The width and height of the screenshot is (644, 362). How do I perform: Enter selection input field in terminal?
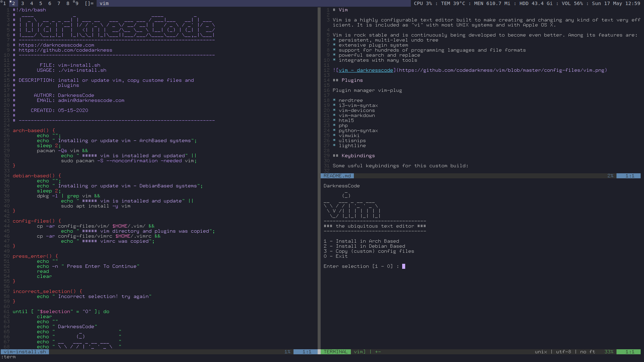[404, 266]
